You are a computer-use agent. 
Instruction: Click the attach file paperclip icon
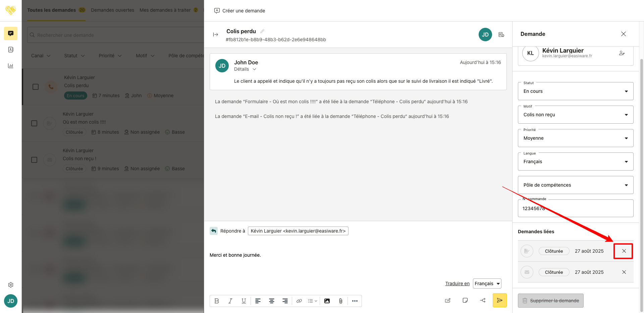(x=340, y=301)
